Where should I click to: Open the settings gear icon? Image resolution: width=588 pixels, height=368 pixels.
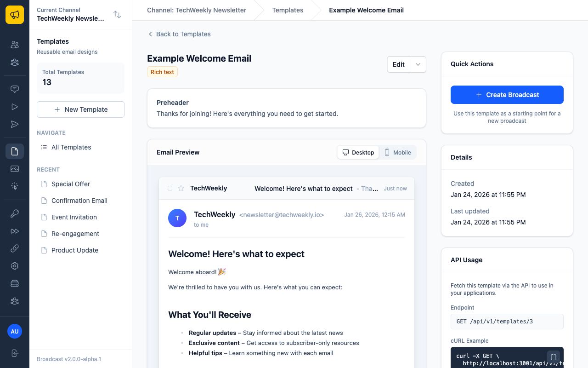(x=15, y=266)
